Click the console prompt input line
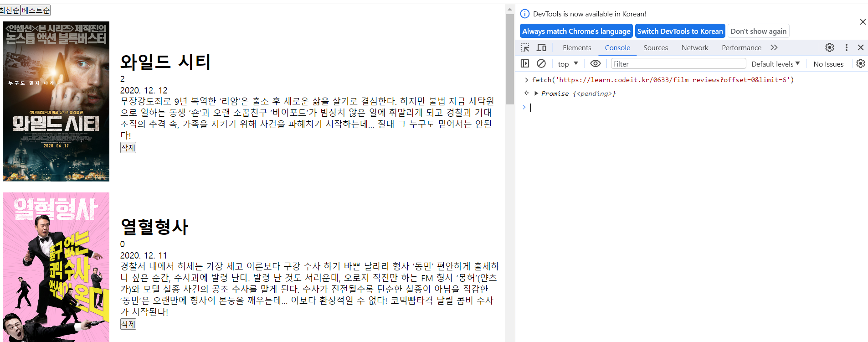 coord(693,107)
